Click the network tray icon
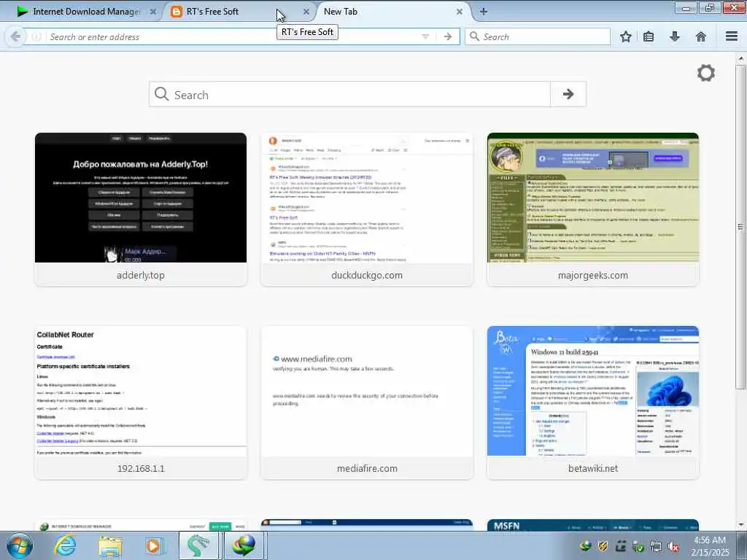Screen dimensions: 747x560 (x=656, y=546)
